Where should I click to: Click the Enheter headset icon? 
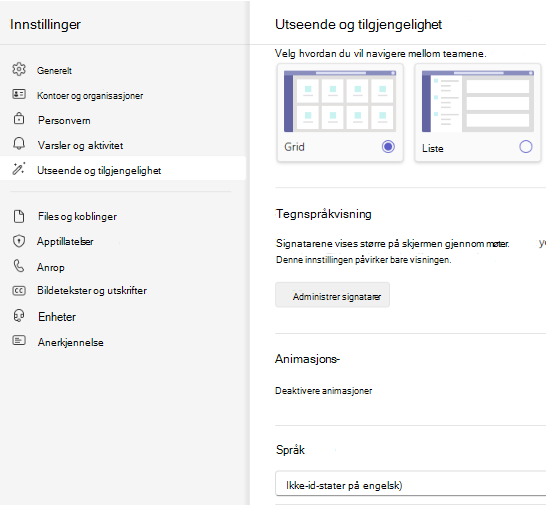point(19,316)
